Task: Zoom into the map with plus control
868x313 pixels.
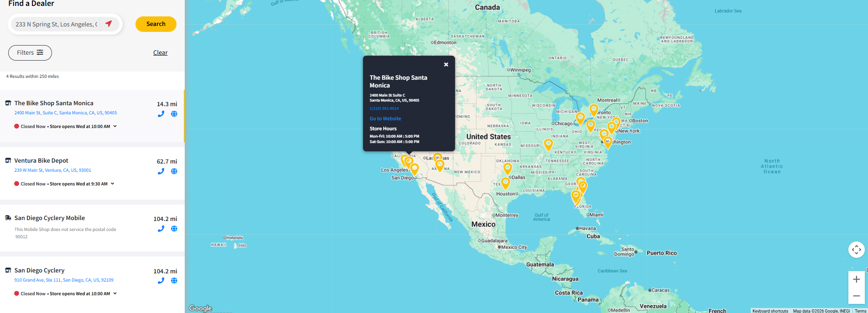Action: [856, 279]
